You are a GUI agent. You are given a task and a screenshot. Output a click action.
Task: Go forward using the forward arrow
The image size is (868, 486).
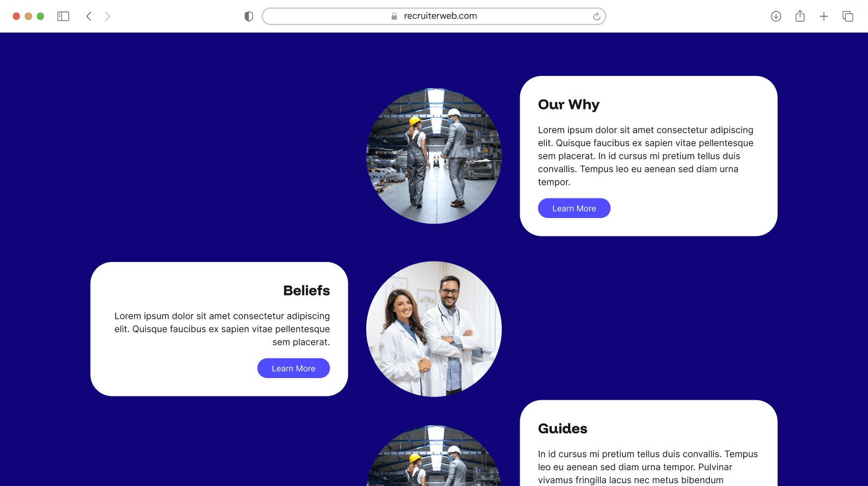click(x=107, y=16)
